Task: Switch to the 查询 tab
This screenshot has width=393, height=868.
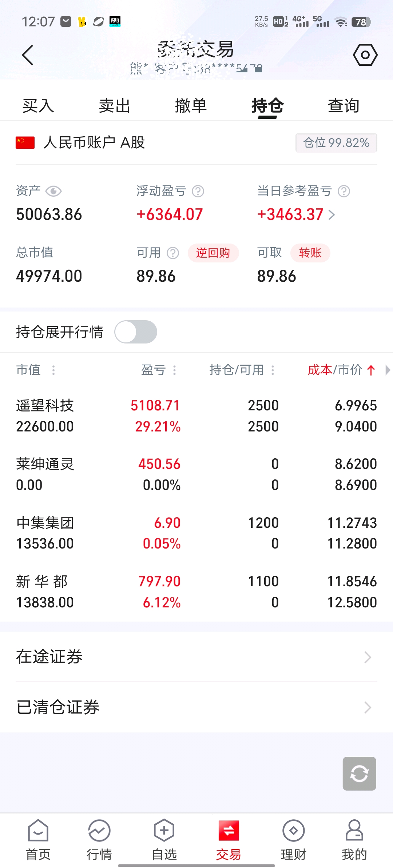Action: 344,106
